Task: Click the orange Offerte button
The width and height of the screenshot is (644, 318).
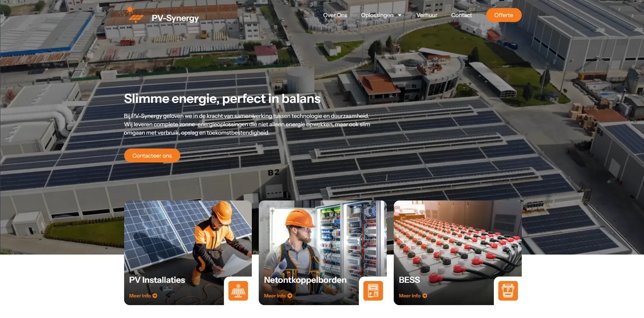Action: click(x=504, y=15)
